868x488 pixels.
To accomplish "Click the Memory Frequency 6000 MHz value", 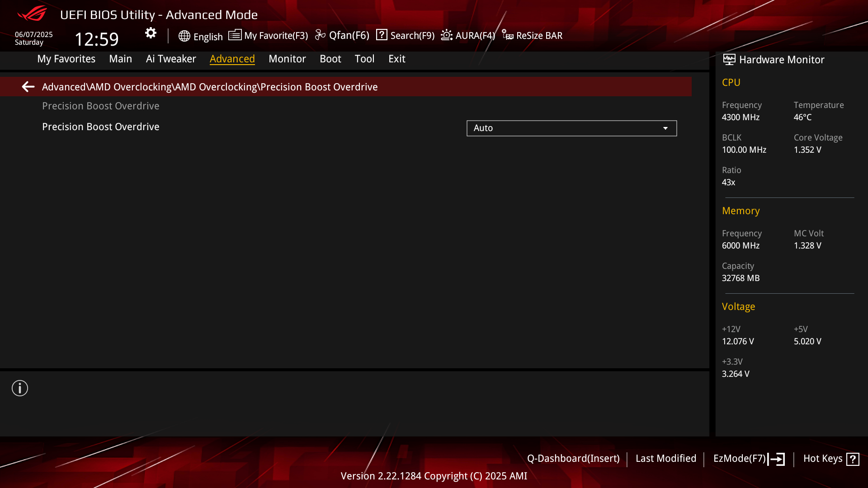I will (x=741, y=246).
